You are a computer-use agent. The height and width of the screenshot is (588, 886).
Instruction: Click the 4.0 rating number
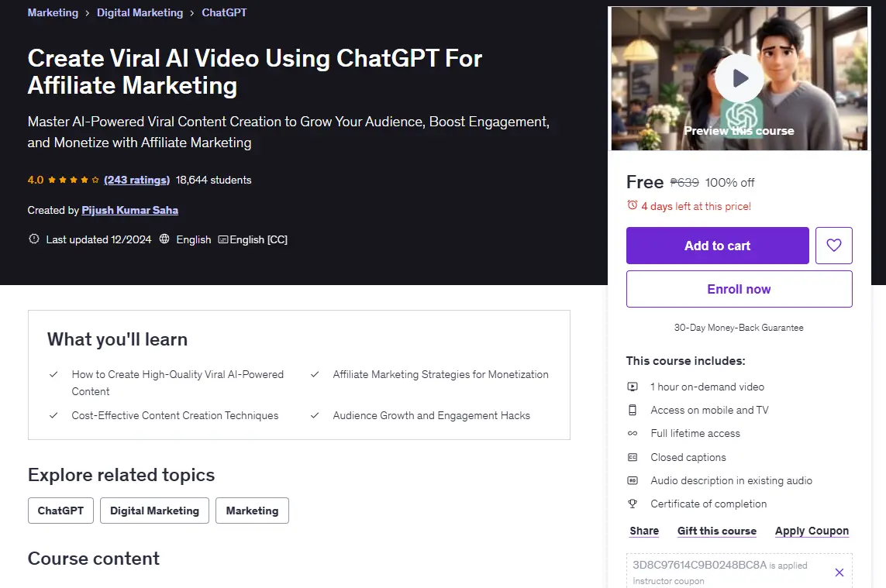click(36, 180)
